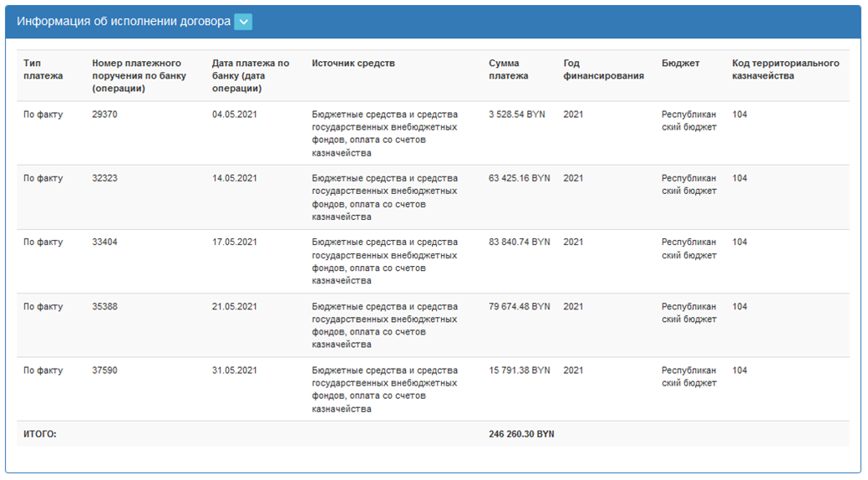Click the payment amount 63 425.16 BYN
This screenshot has width=868, height=480.
519,178
